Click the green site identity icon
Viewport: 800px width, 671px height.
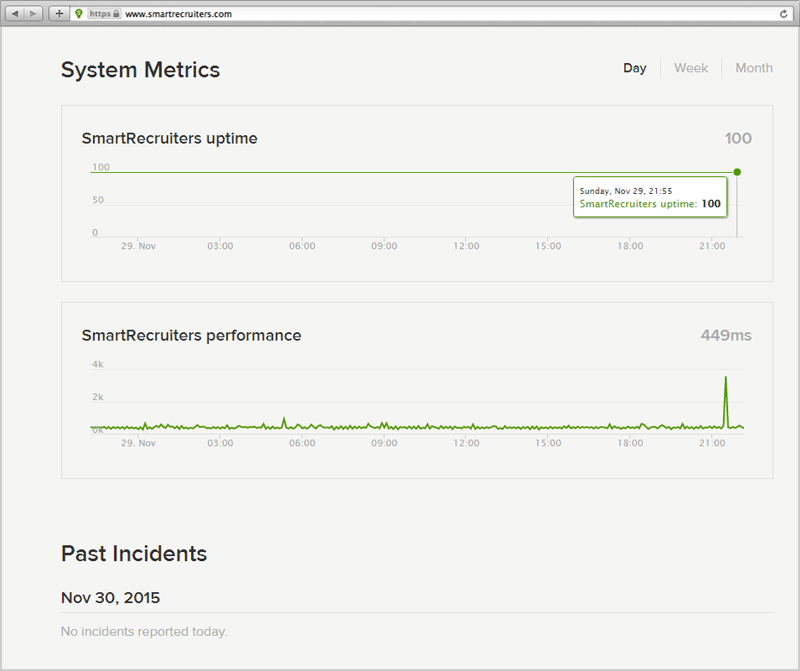(x=79, y=14)
